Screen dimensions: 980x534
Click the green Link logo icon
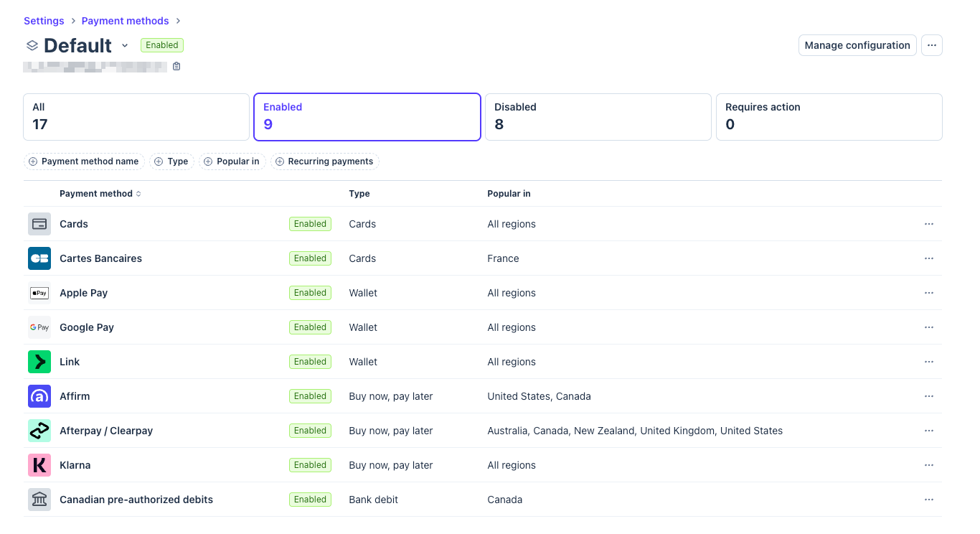coord(39,362)
